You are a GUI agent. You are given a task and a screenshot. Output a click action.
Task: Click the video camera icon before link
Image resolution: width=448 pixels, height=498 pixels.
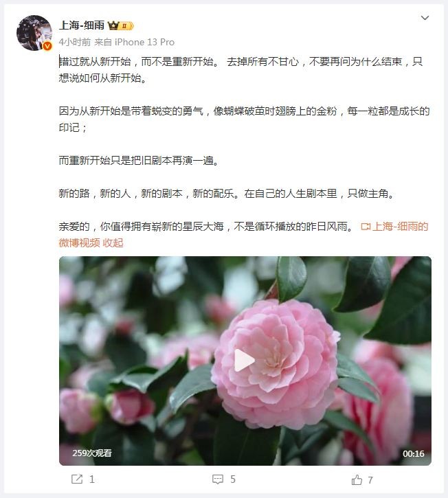366,227
